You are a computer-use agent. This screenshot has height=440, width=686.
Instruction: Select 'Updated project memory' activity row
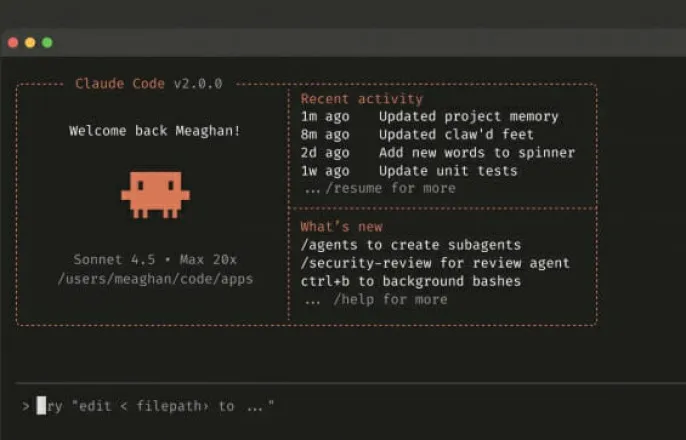[x=430, y=116]
